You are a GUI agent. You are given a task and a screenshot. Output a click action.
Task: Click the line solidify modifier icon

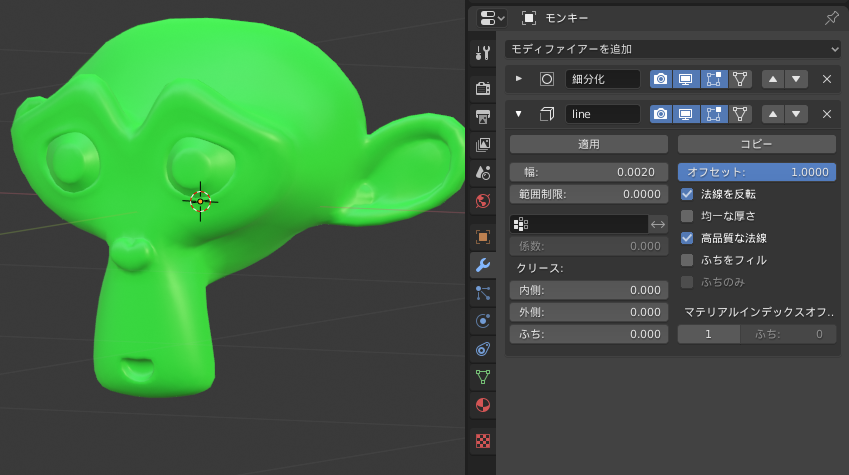[547, 114]
